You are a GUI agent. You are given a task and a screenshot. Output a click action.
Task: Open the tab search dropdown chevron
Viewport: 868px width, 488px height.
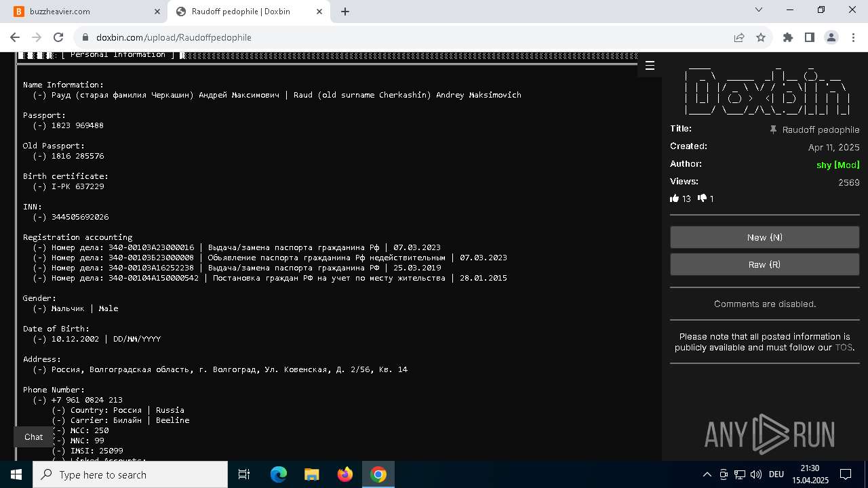[x=759, y=10]
